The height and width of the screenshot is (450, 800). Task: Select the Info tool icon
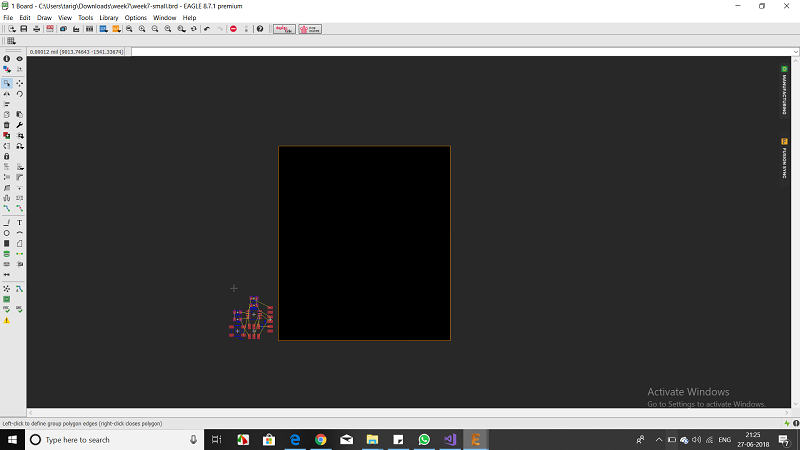pos(7,59)
